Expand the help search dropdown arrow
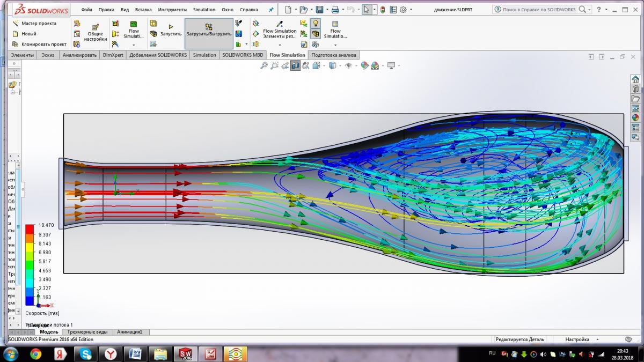 589,10
